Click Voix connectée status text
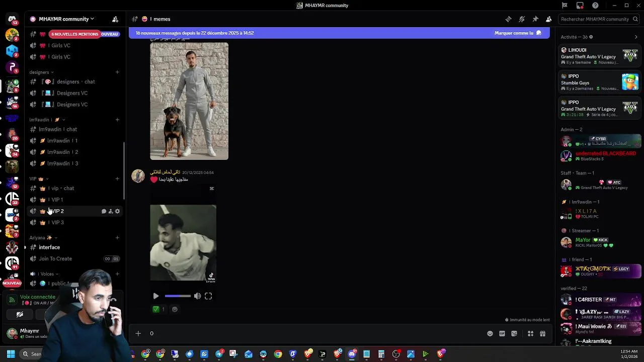This screenshot has height=362, width=644. [x=38, y=297]
